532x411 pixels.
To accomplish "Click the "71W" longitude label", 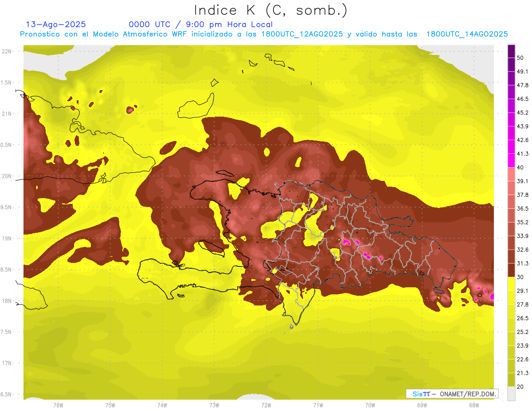I will [x=318, y=405].
